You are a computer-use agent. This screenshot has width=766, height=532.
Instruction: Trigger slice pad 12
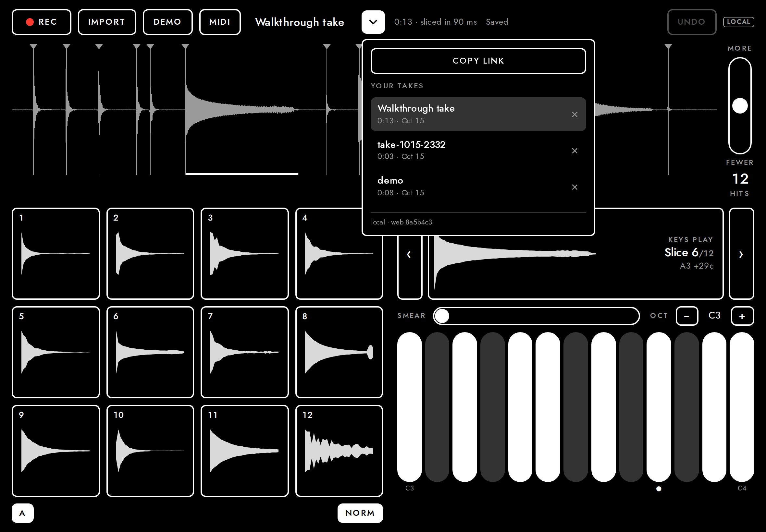pyautogui.click(x=339, y=451)
